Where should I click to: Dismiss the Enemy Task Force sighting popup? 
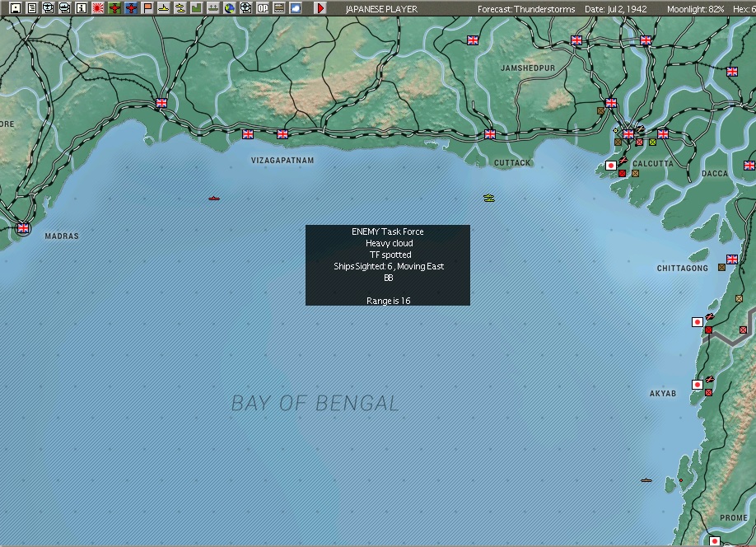point(387,264)
